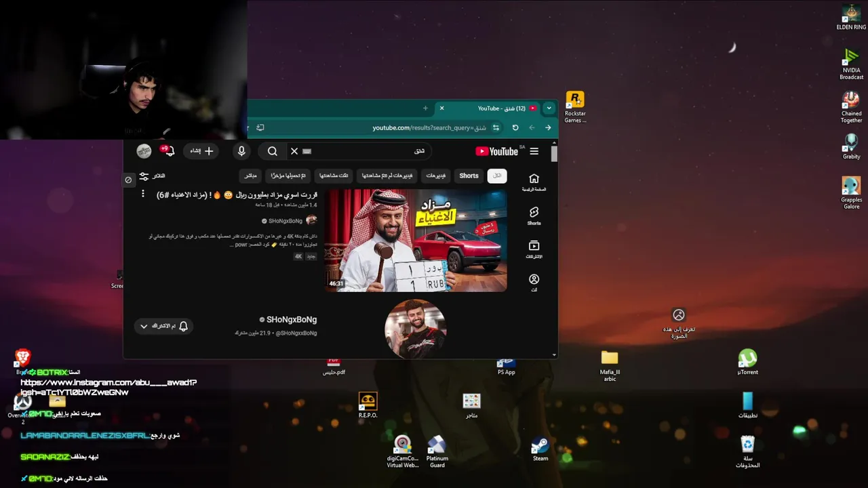Select the Videos (فيديوهات) filter chip
Viewport: 868px width, 488px height.
tap(436, 176)
